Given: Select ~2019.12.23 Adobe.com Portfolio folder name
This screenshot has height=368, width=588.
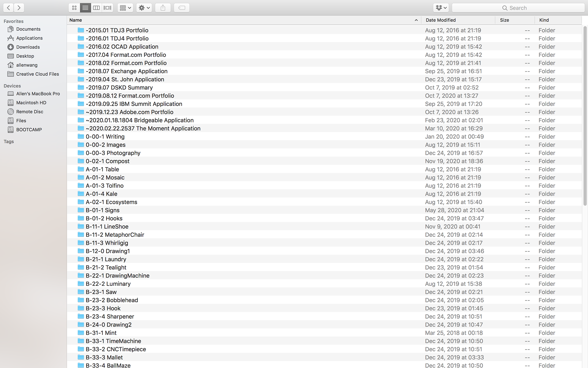Looking at the screenshot, I should click(130, 112).
